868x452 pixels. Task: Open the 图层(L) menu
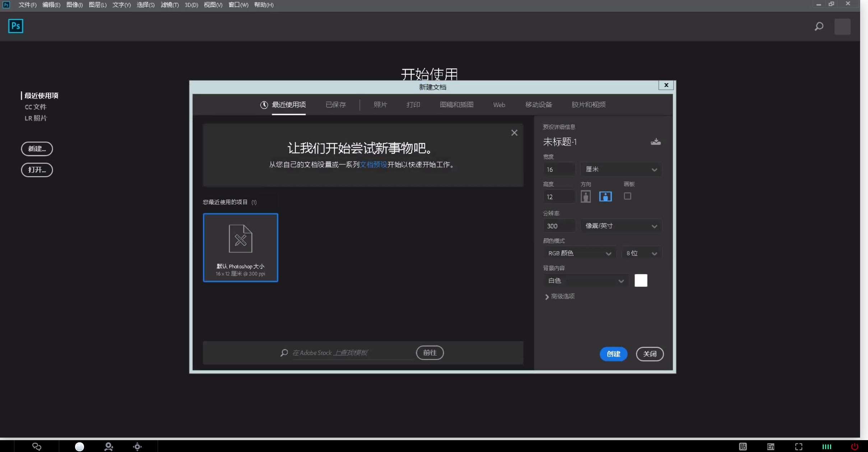pos(98,5)
